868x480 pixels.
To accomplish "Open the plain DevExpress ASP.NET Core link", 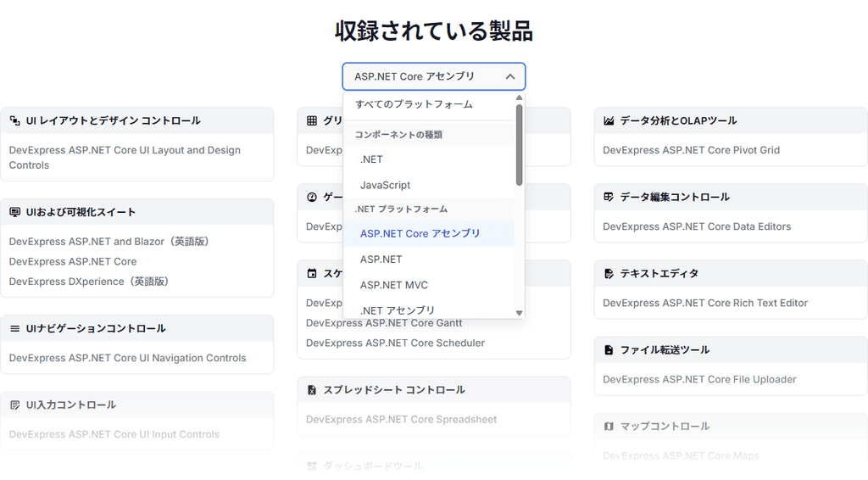I will click(x=73, y=261).
